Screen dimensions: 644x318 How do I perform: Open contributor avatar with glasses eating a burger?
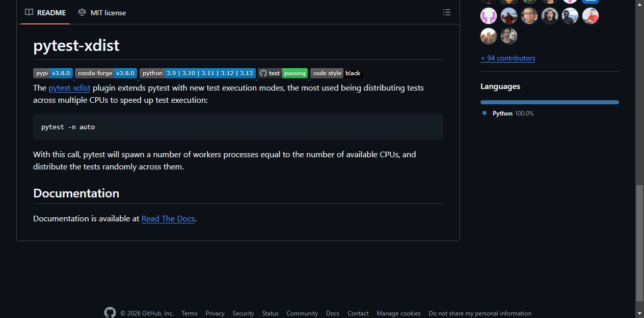click(x=529, y=16)
